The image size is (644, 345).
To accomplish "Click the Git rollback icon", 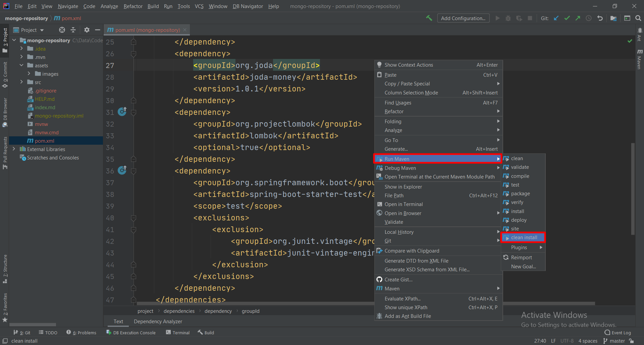I will pos(600,18).
